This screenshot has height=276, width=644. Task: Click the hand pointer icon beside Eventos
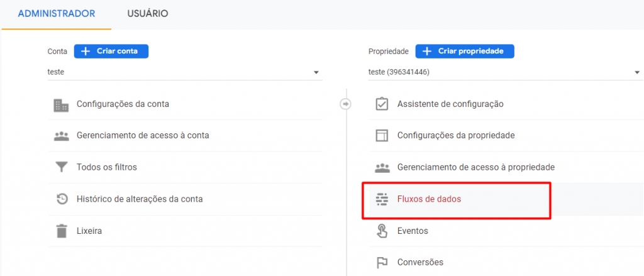(x=382, y=231)
